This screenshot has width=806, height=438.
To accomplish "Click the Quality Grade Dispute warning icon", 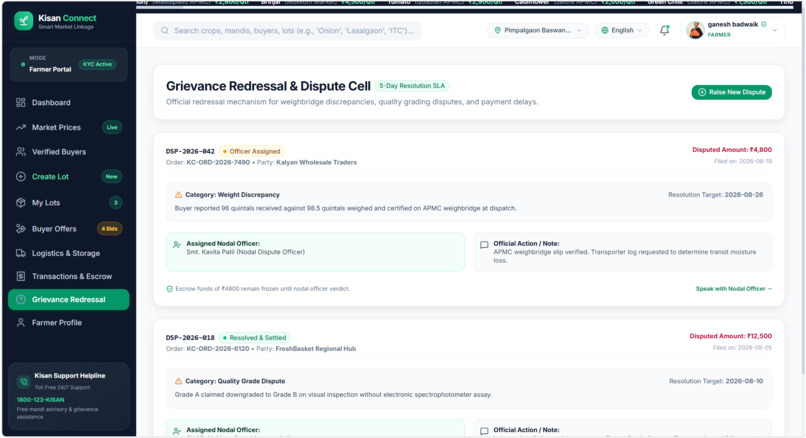I will pyautogui.click(x=178, y=381).
